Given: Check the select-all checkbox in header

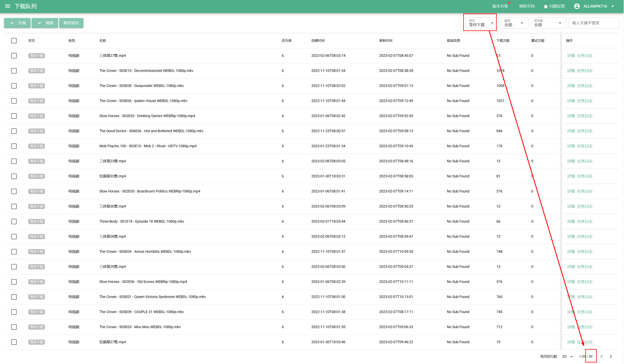Looking at the screenshot, I should pos(14,41).
